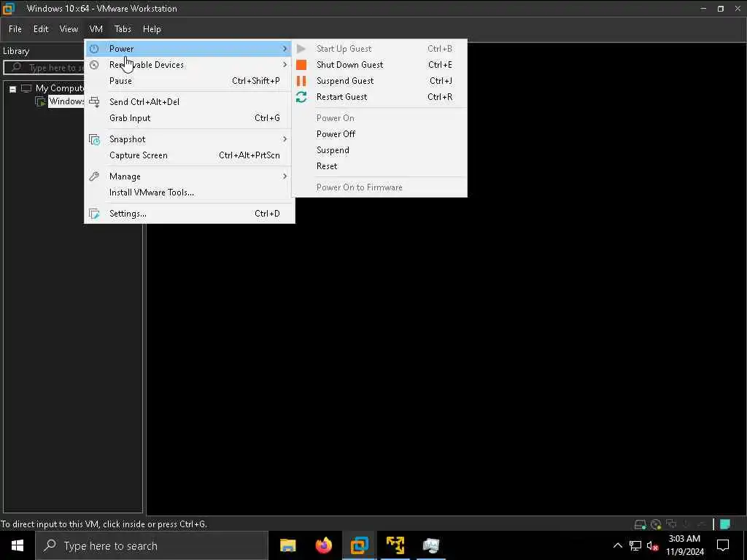Image resolution: width=747 pixels, height=560 pixels.
Task: Click the yellow network app taskbar icon
Action: [x=395, y=545]
